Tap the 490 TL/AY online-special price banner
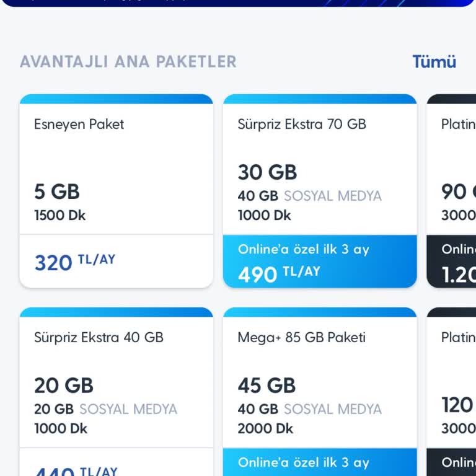The image size is (476, 476). click(x=320, y=262)
